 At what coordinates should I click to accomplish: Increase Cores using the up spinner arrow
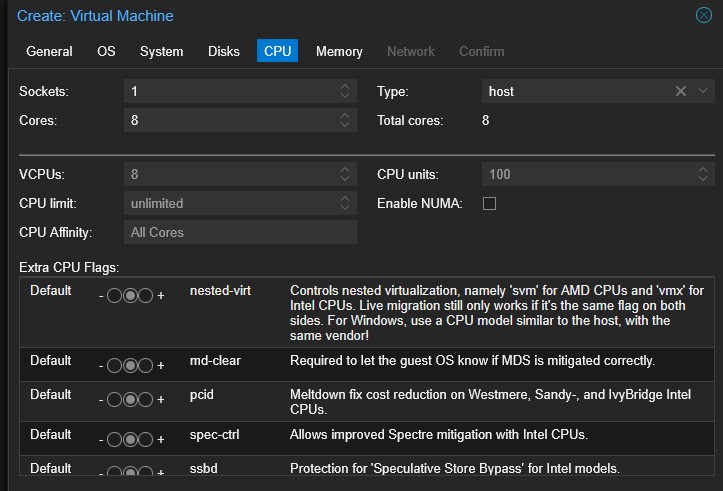click(345, 115)
